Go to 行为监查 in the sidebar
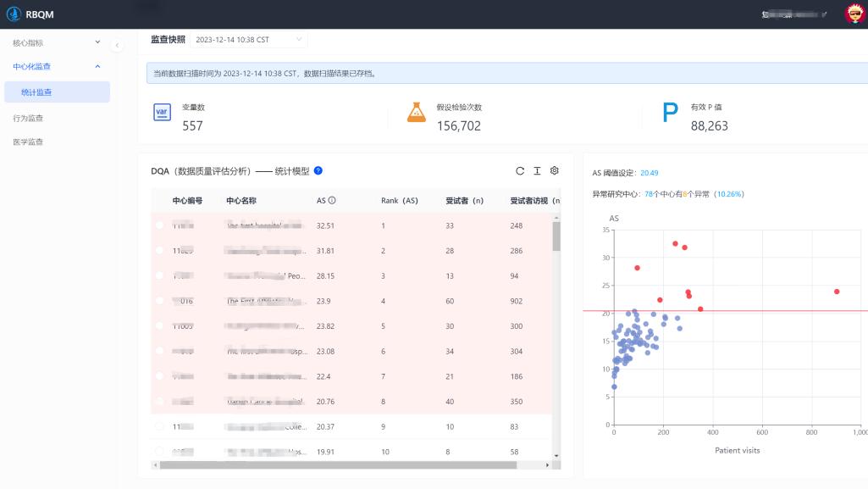 pos(28,118)
